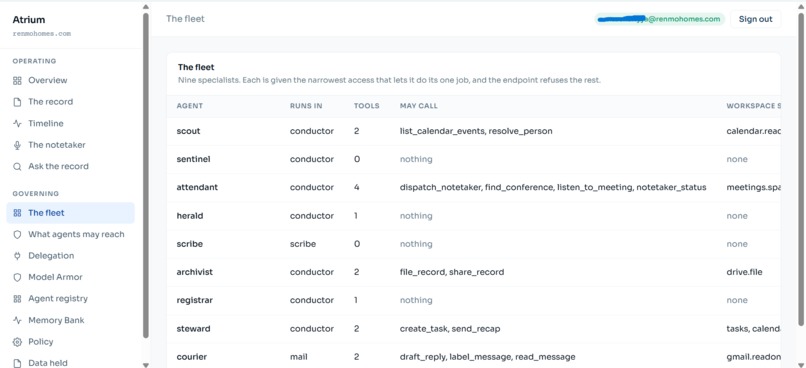Open Model Armor settings
The width and height of the screenshot is (806, 368).
pos(55,277)
